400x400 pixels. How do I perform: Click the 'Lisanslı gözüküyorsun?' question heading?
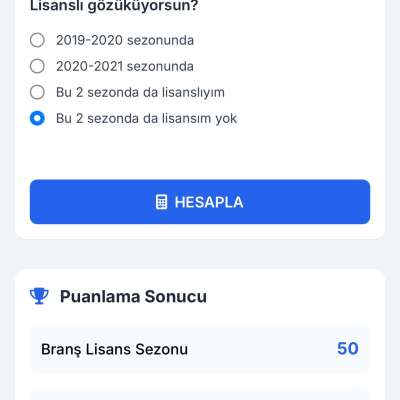click(x=114, y=6)
